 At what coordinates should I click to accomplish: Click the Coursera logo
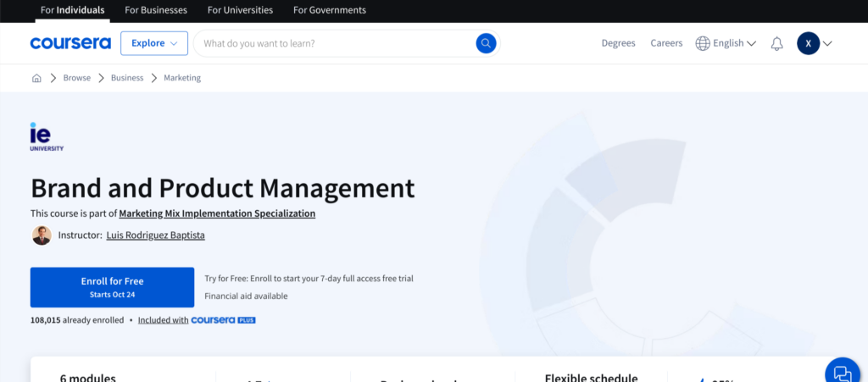pyautogui.click(x=70, y=43)
